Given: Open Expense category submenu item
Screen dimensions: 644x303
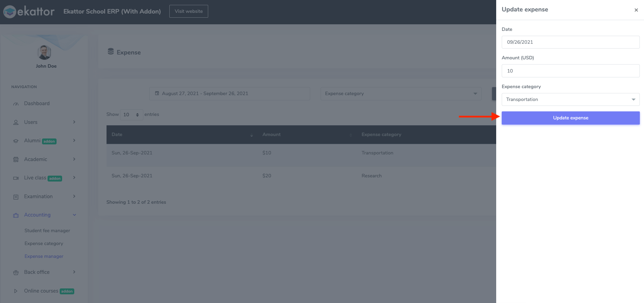Looking at the screenshot, I should point(44,244).
